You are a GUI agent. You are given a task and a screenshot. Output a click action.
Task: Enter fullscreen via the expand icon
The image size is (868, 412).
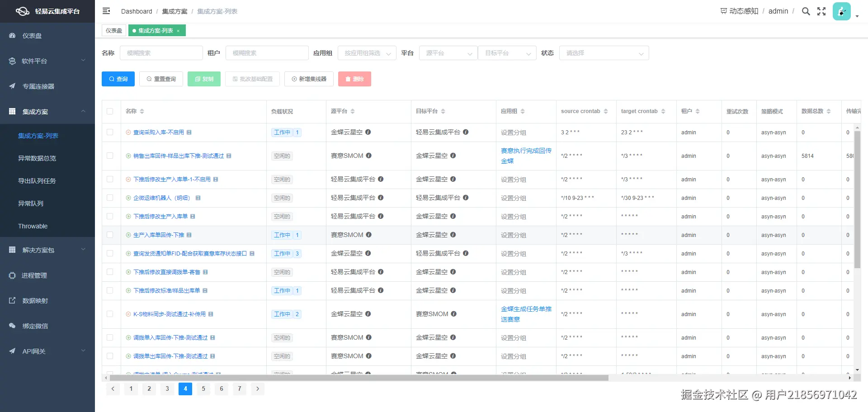(x=821, y=11)
